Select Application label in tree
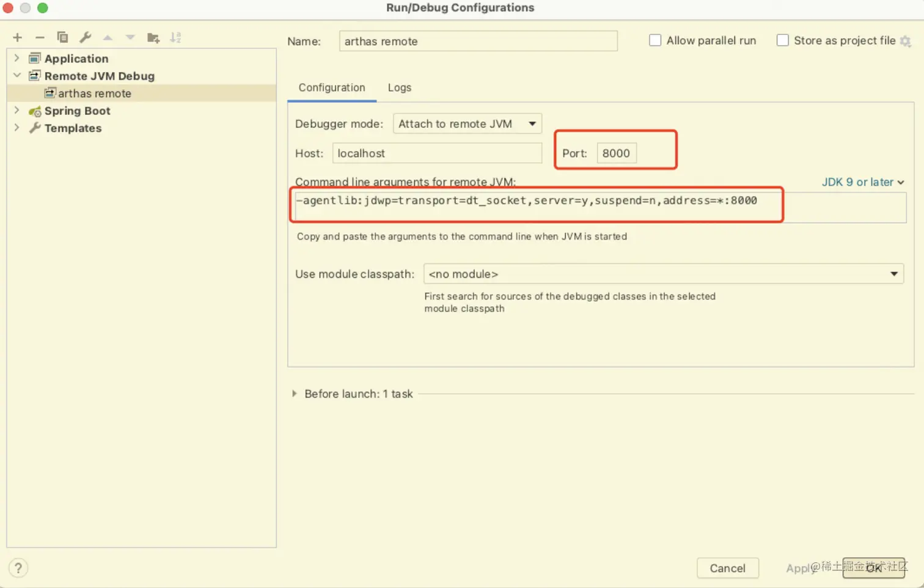This screenshot has width=924, height=588. 76,59
